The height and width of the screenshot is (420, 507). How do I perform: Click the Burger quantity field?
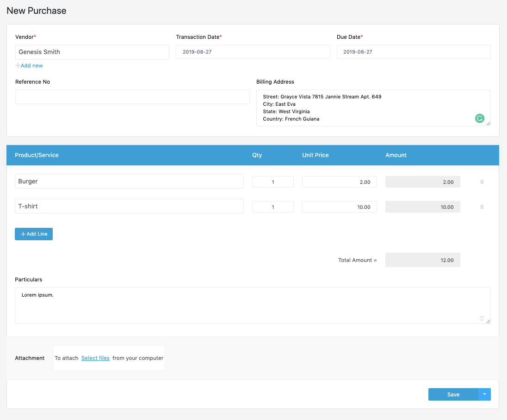pyautogui.click(x=272, y=182)
